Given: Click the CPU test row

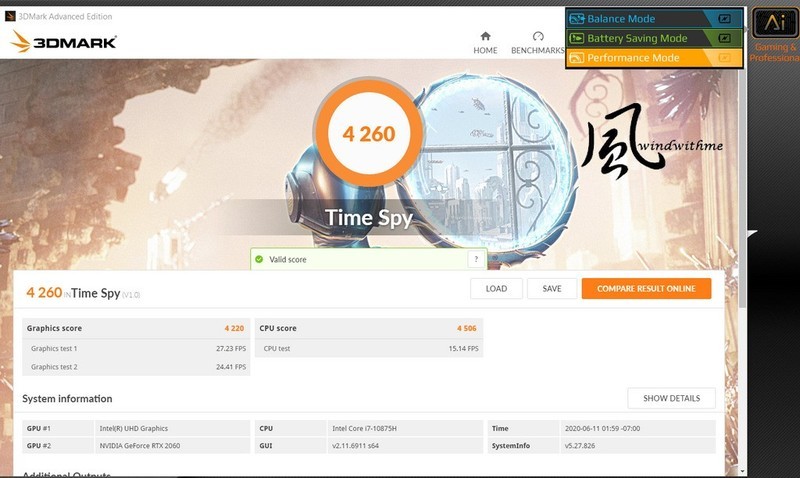Looking at the screenshot, I should click(369, 348).
